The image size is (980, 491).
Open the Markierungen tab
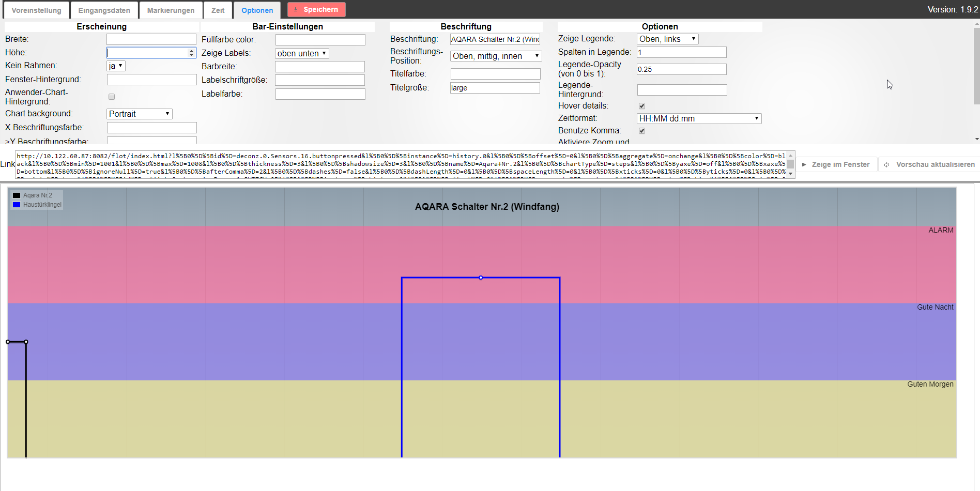(171, 10)
